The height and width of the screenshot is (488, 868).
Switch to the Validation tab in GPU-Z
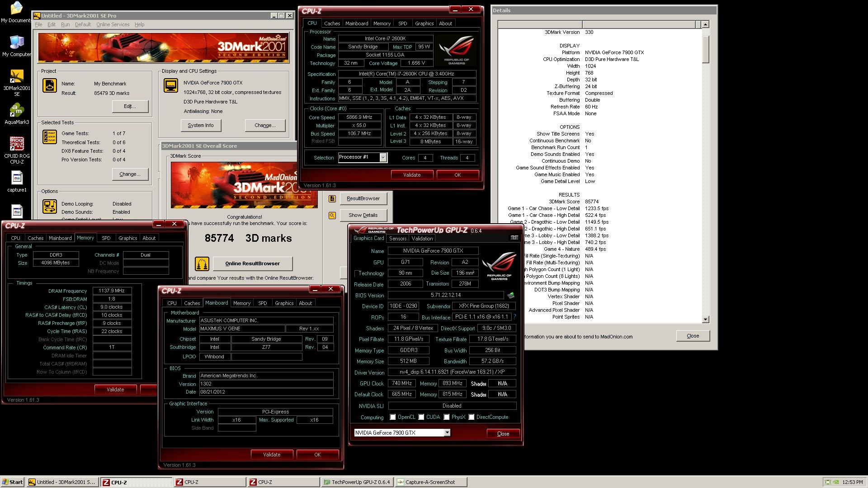[422, 239]
